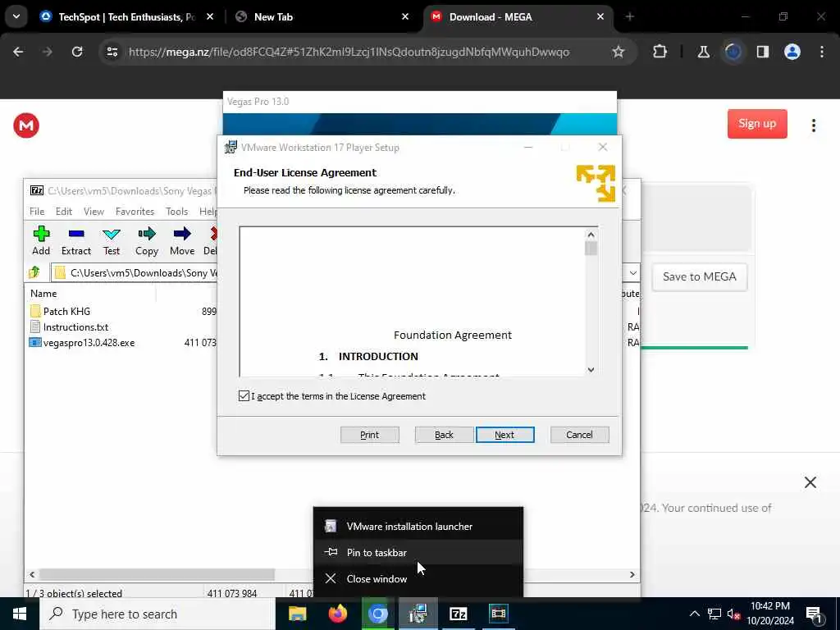Click the Vegas Pro taskbar icon
The image size is (840, 630).
click(x=498, y=614)
